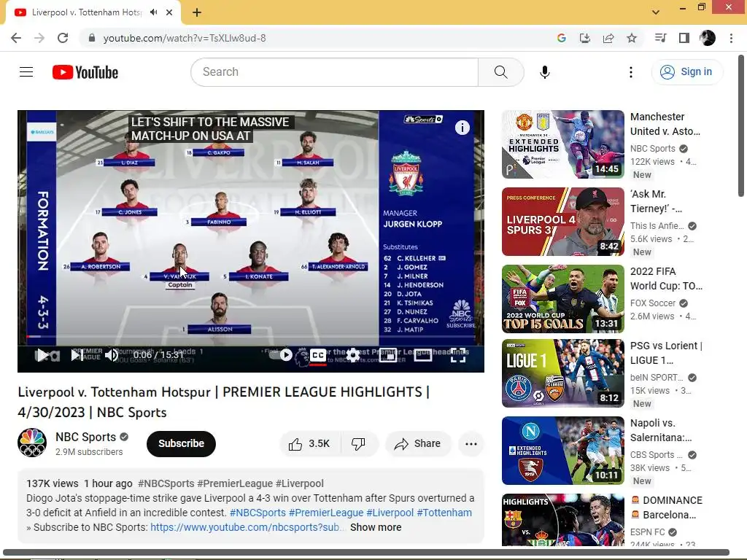Viewport: 747px width, 560px height.
Task: Open video settings gear
Action: click(353, 355)
